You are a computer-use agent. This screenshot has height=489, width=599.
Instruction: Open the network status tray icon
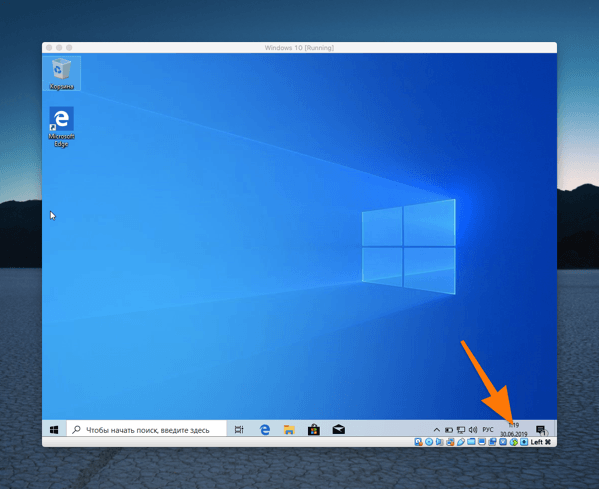point(461,430)
